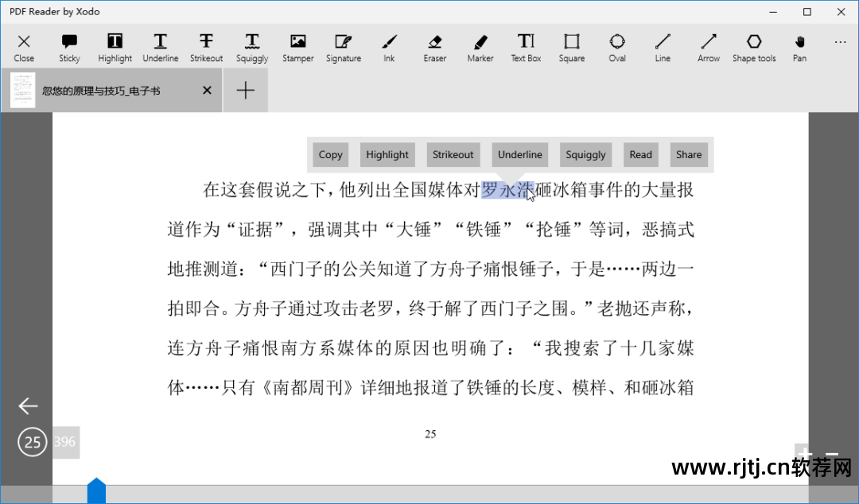Select the Text Box tool
The width and height of the screenshot is (859, 504).
526,48
